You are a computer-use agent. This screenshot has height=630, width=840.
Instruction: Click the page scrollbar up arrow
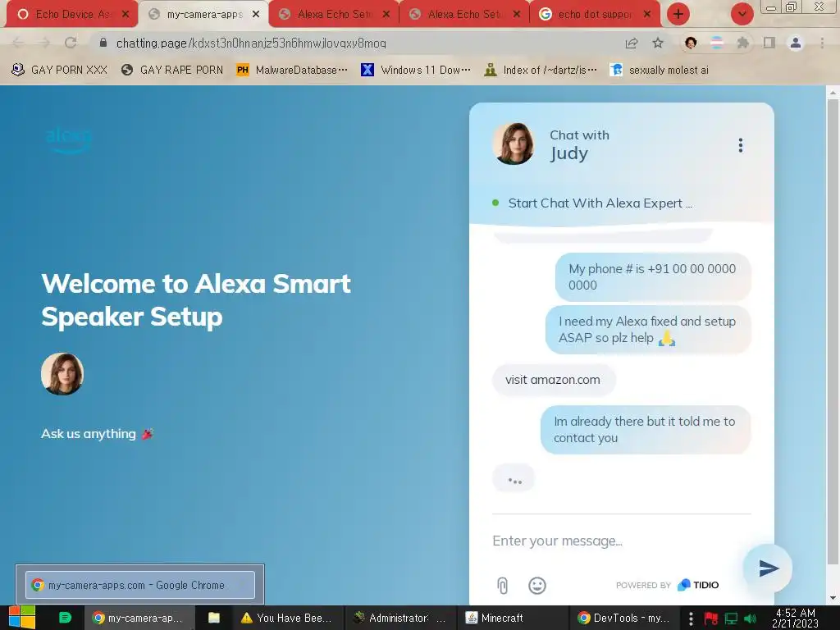833,93
